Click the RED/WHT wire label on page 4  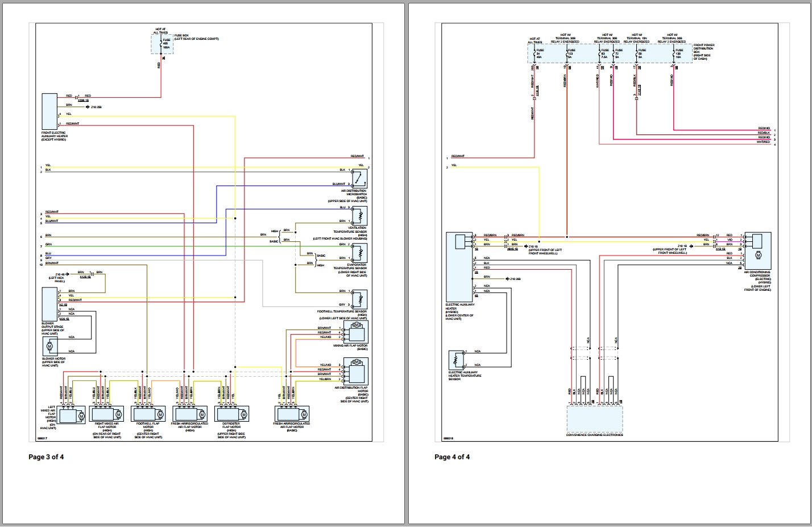coord(458,155)
